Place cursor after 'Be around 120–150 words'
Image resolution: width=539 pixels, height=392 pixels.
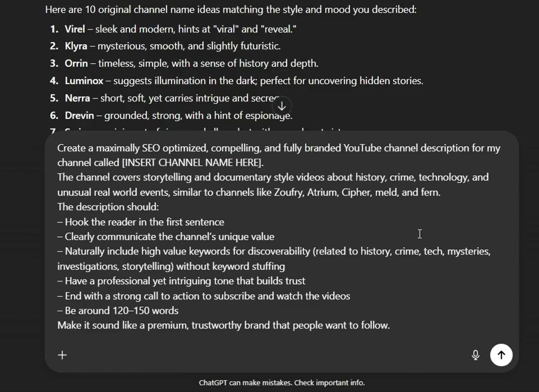(x=179, y=311)
